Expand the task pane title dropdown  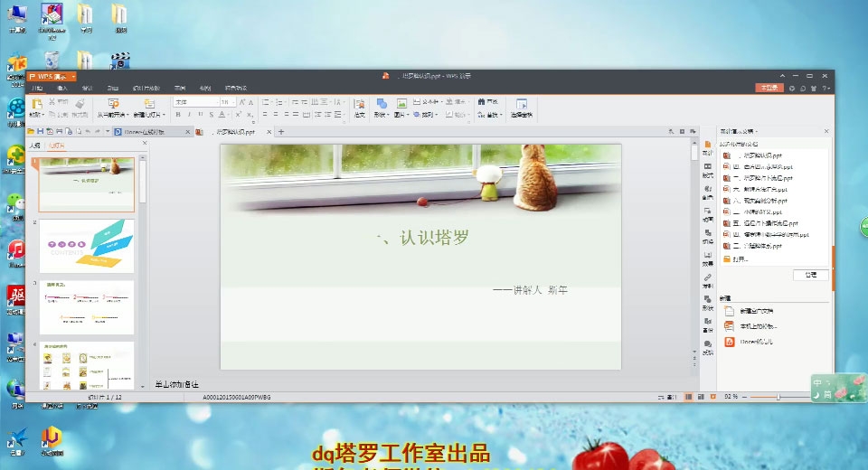(x=756, y=131)
